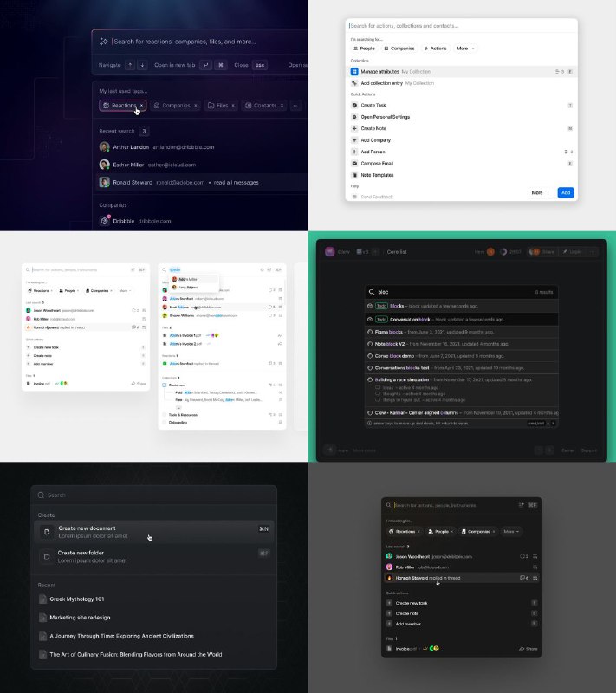This screenshot has width=616, height=693.
Task: Click the document icon beside Greek Mythology 101
Action: point(42,599)
